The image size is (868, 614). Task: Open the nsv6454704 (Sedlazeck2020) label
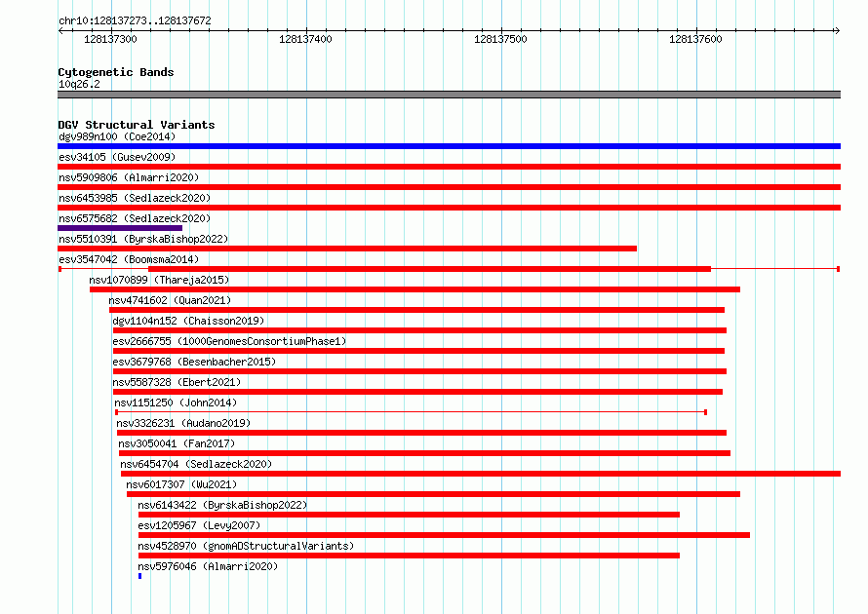tap(196, 464)
